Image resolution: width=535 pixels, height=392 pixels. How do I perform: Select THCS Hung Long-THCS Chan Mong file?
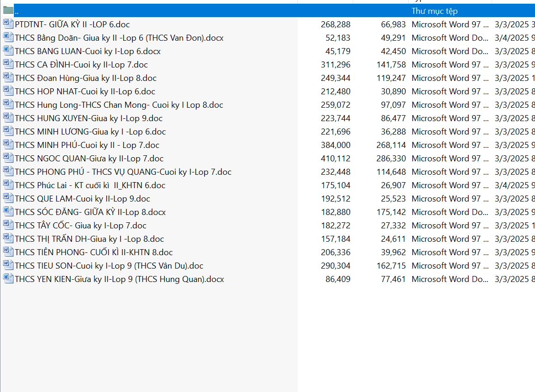pyautogui.click(x=119, y=105)
